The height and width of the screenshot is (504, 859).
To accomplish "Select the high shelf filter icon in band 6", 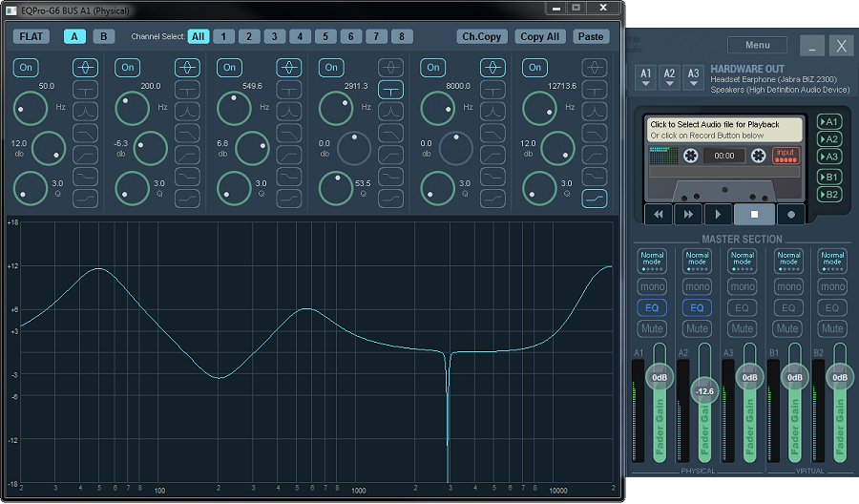I will 595,199.
